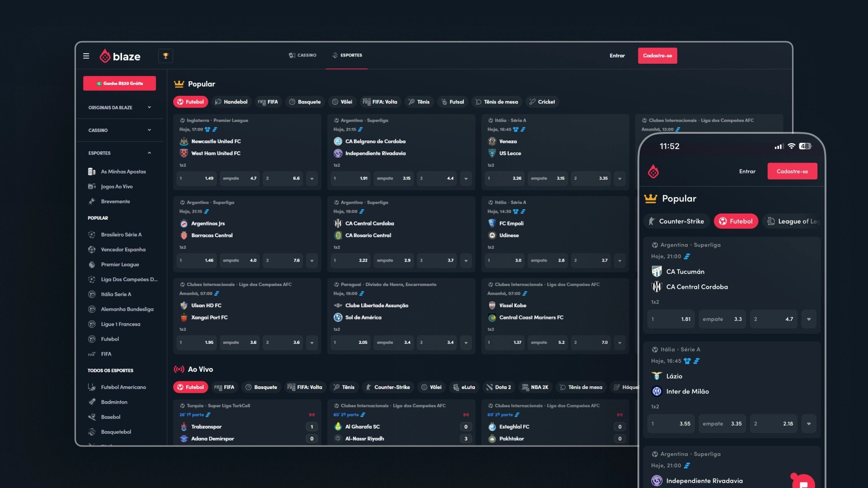Click mobile Entrar link

coord(747,171)
